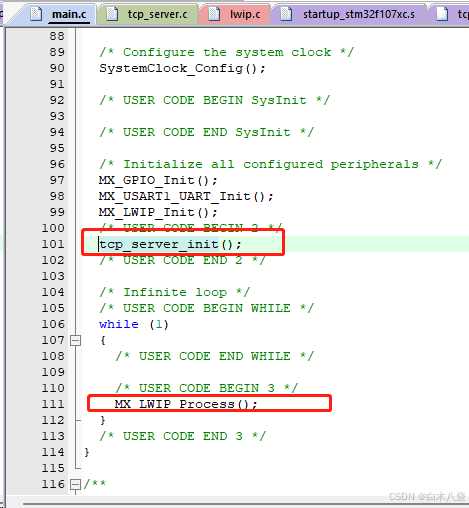This screenshot has height=508, width=469.
Task: Click the MX_GPIO_Init(); line
Action: 158,180
